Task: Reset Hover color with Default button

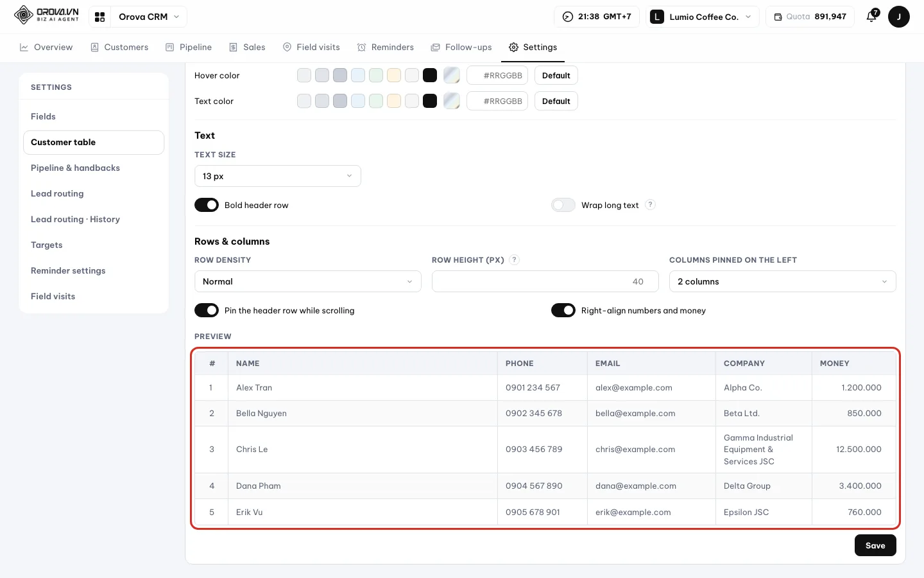Action: coord(556,75)
